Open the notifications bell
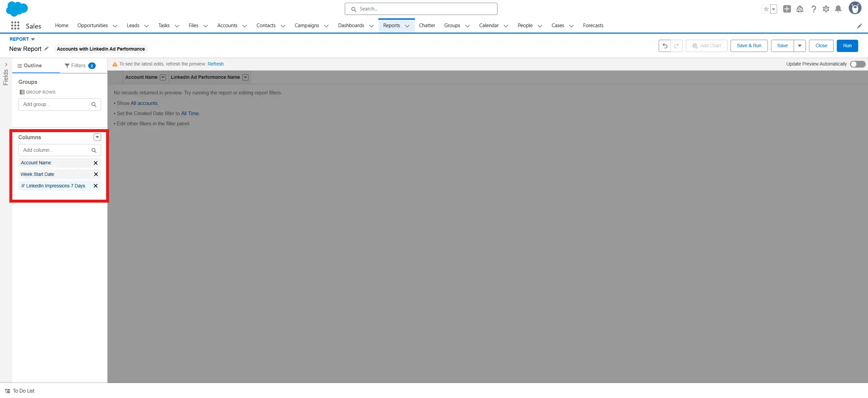This screenshot has width=868, height=398. click(x=838, y=9)
